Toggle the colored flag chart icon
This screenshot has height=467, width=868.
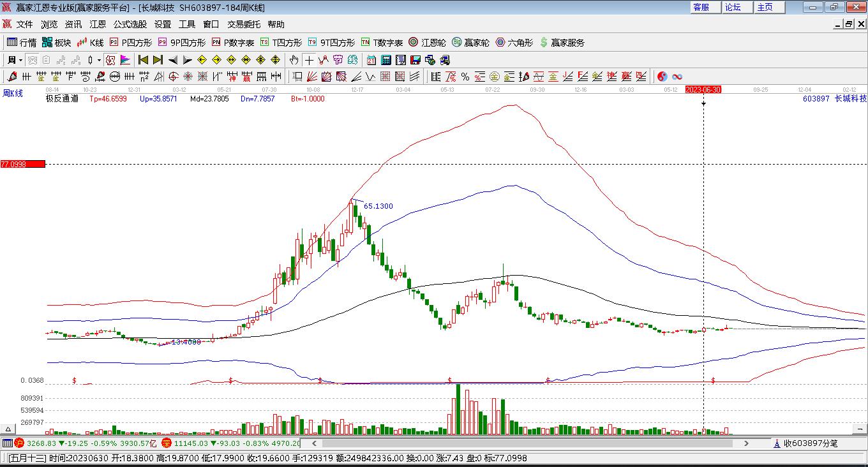click(125, 60)
